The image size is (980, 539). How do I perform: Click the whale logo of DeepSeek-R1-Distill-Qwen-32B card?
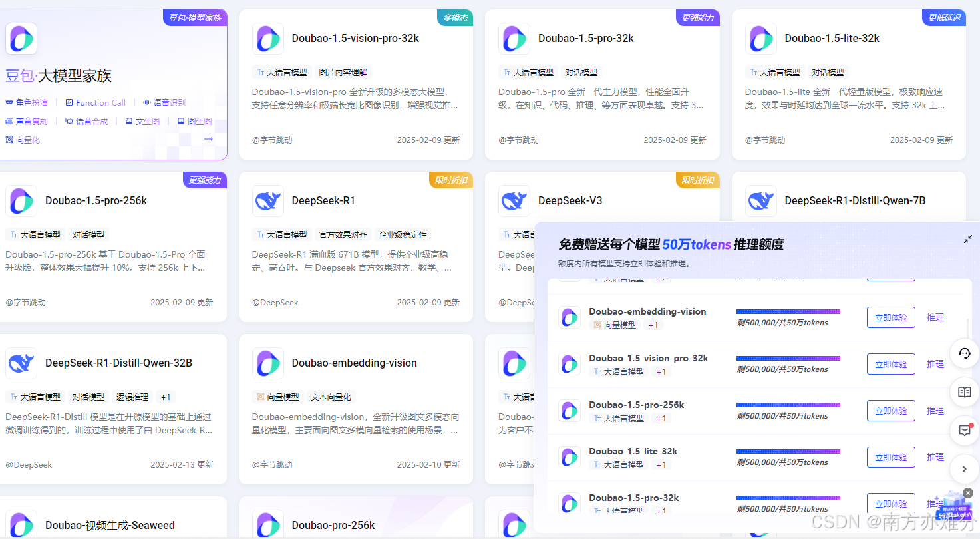click(21, 363)
